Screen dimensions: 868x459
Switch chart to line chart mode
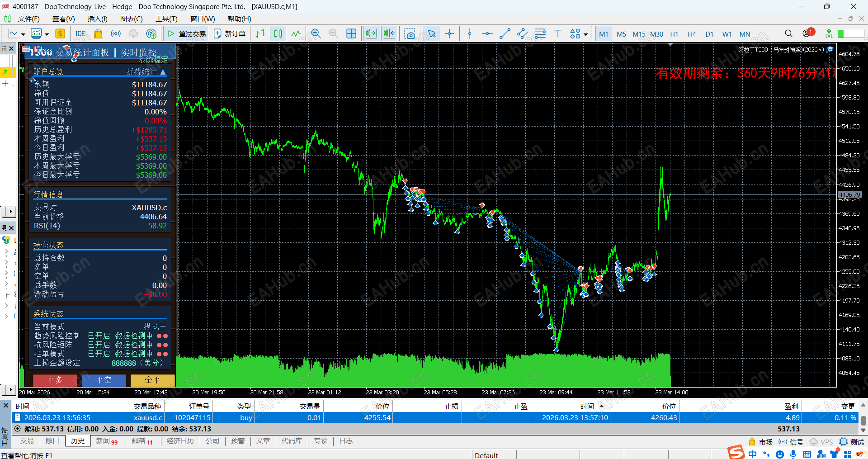pyautogui.click(x=296, y=33)
